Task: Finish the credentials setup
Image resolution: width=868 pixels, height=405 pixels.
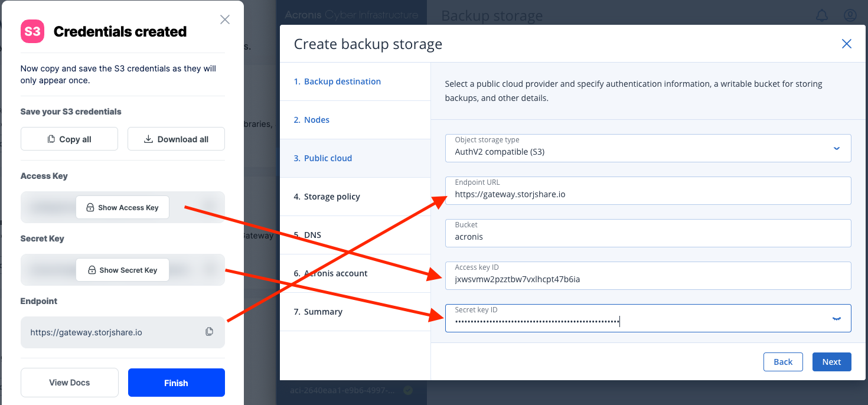Action: tap(177, 383)
